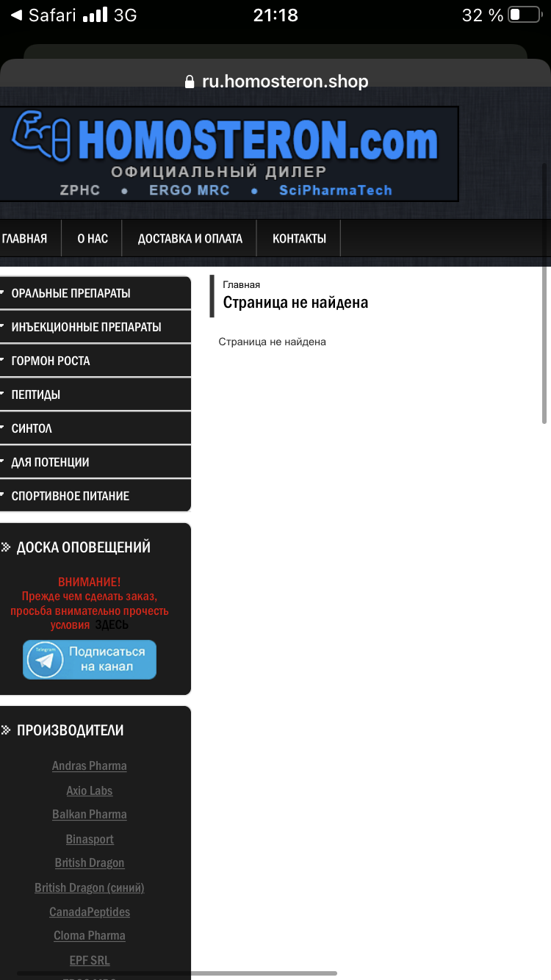Tap the lock icon beside ru.homosteron.shop
Image resolution: width=551 pixels, height=980 pixels.
[x=190, y=82]
